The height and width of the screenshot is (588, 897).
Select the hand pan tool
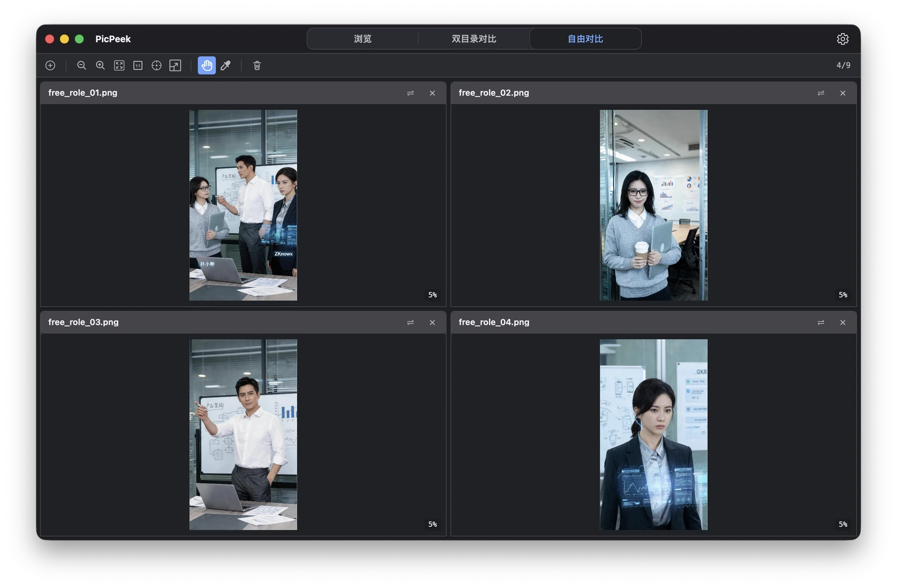point(207,65)
